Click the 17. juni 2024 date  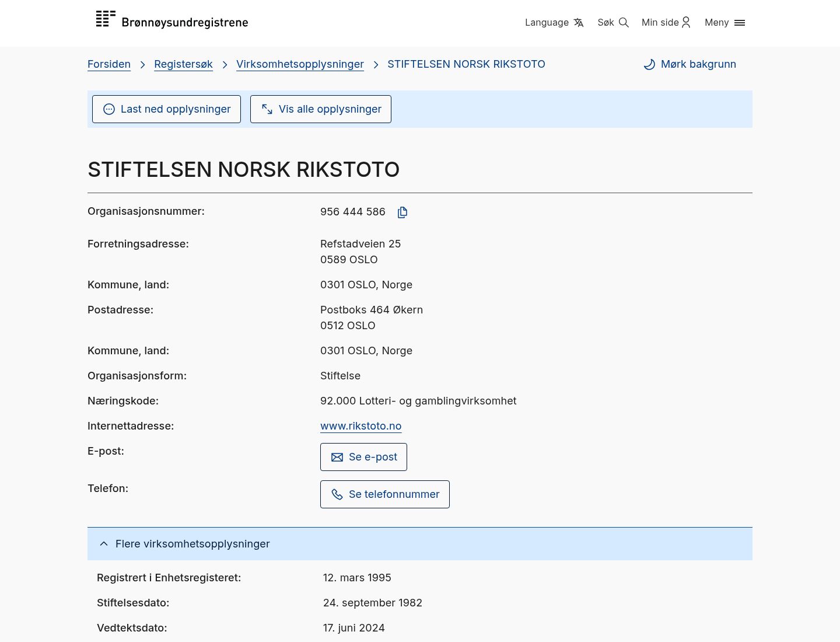click(x=354, y=628)
